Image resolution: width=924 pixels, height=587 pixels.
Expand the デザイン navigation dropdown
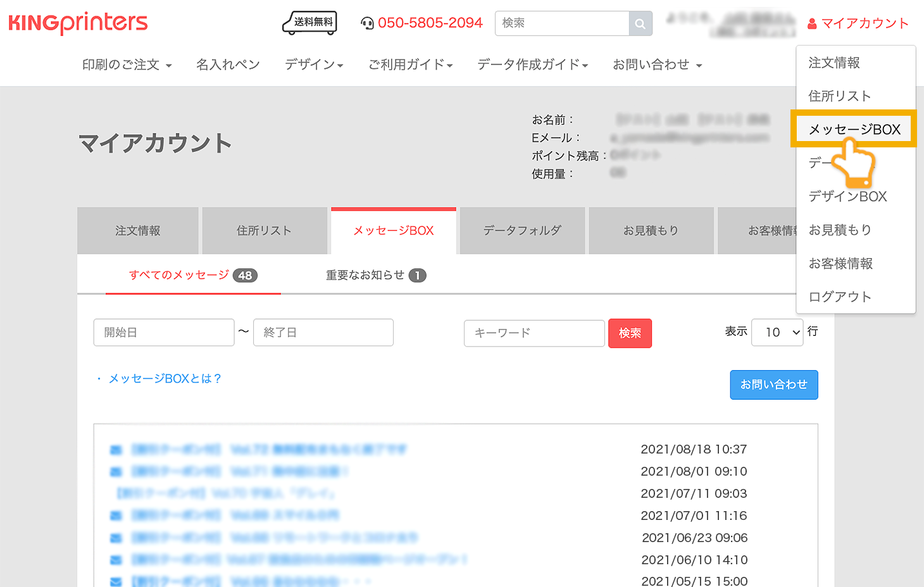click(314, 65)
